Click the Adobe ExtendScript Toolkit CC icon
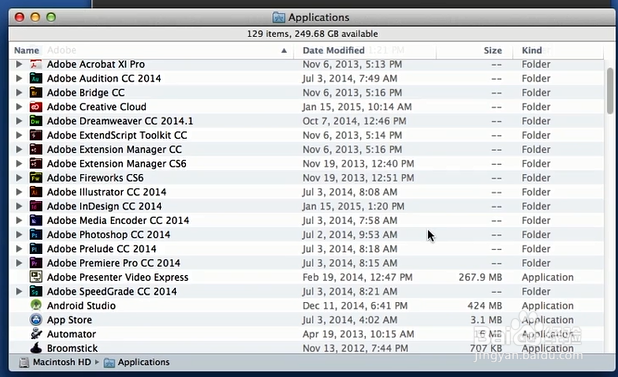The width and height of the screenshot is (618, 377). coord(36,135)
